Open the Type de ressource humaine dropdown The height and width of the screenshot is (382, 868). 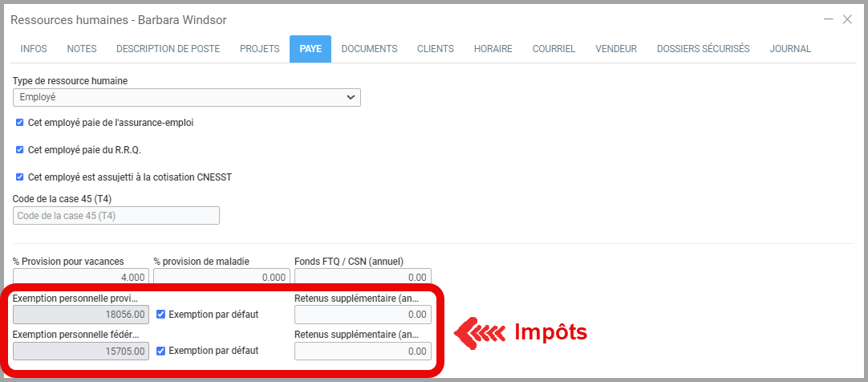187,97
